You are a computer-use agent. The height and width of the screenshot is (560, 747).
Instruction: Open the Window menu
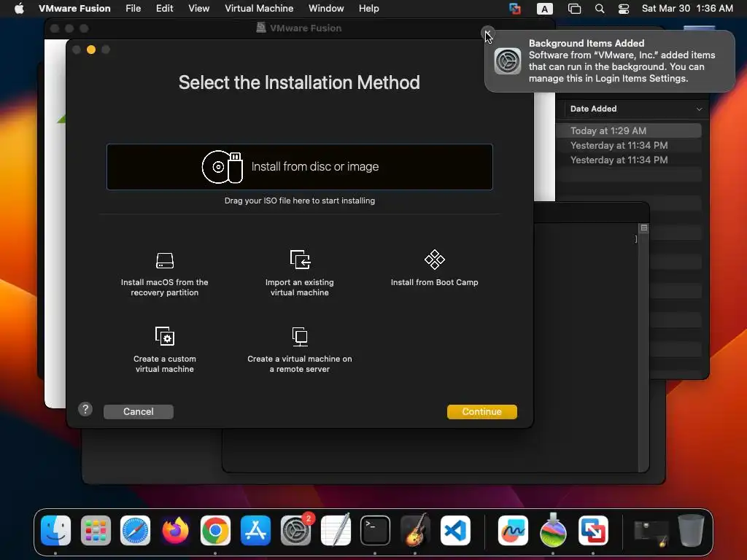click(x=326, y=8)
